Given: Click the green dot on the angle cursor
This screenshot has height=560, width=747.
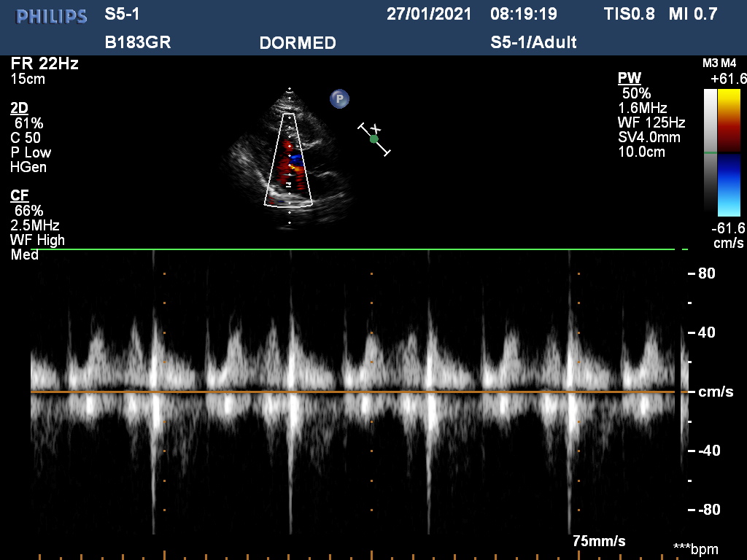Looking at the screenshot, I should [374, 139].
